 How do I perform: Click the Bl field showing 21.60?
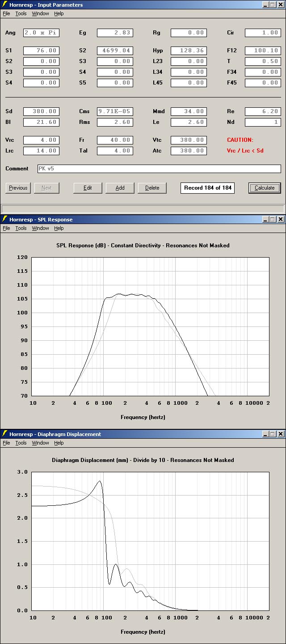pyautogui.click(x=41, y=122)
